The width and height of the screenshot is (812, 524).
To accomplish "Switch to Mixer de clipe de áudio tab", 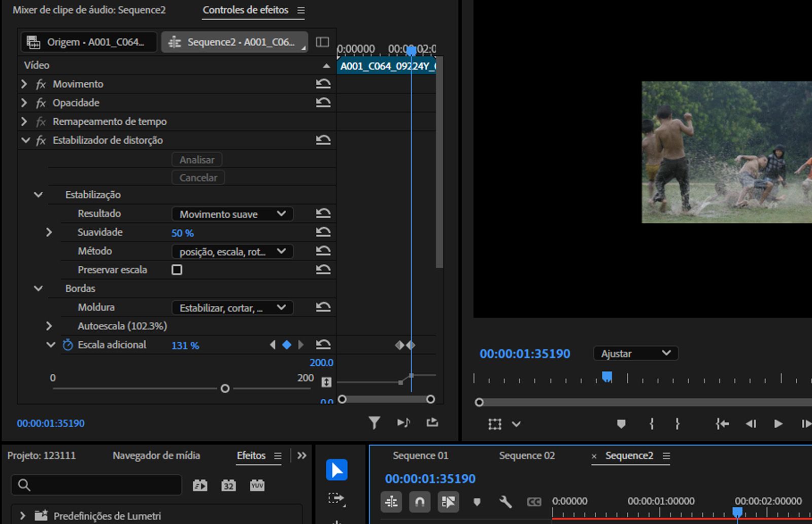I will [89, 10].
